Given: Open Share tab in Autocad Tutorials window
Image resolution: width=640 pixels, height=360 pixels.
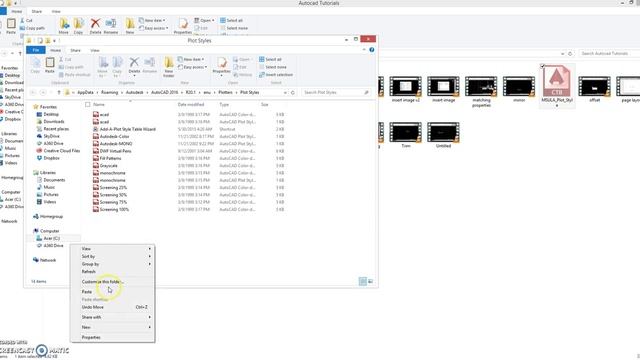Looking at the screenshot, I should click(x=37, y=11).
